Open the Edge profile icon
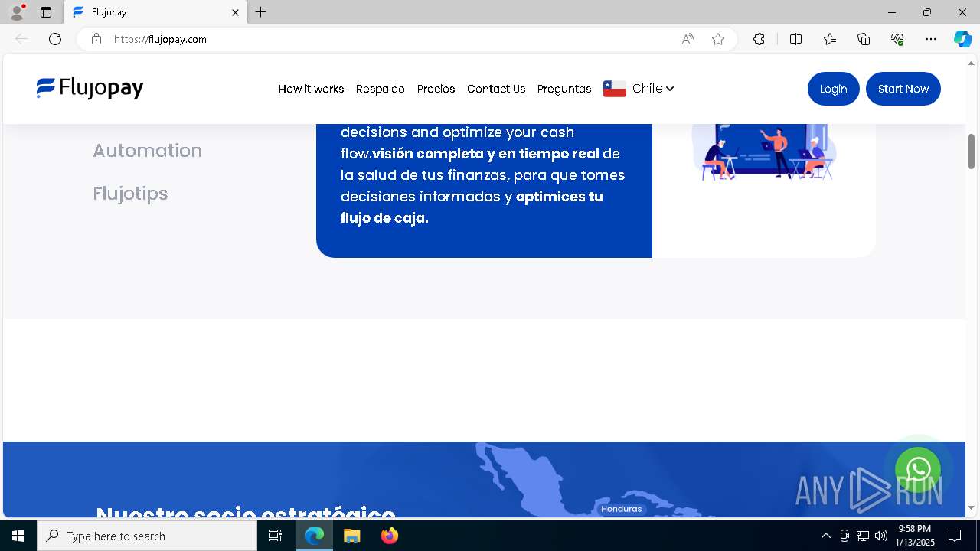Screen dimensions: 980x551 (17, 12)
